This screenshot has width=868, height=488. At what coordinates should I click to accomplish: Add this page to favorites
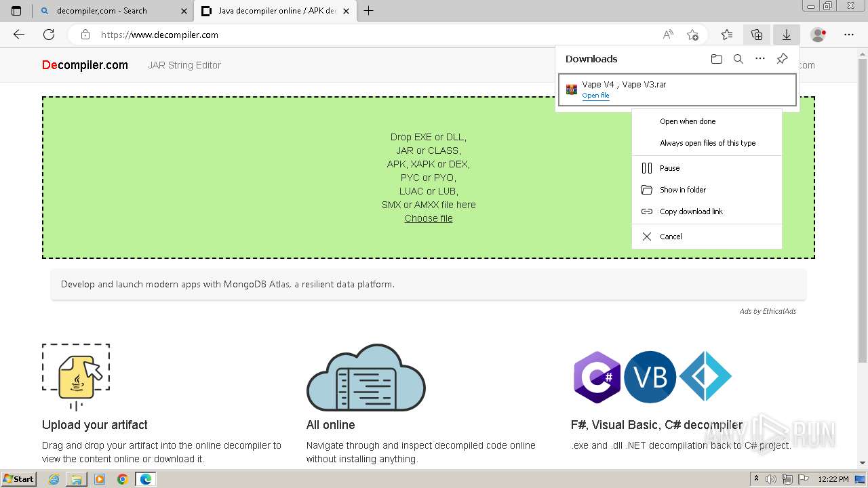pyautogui.click(x=692, y=35)
